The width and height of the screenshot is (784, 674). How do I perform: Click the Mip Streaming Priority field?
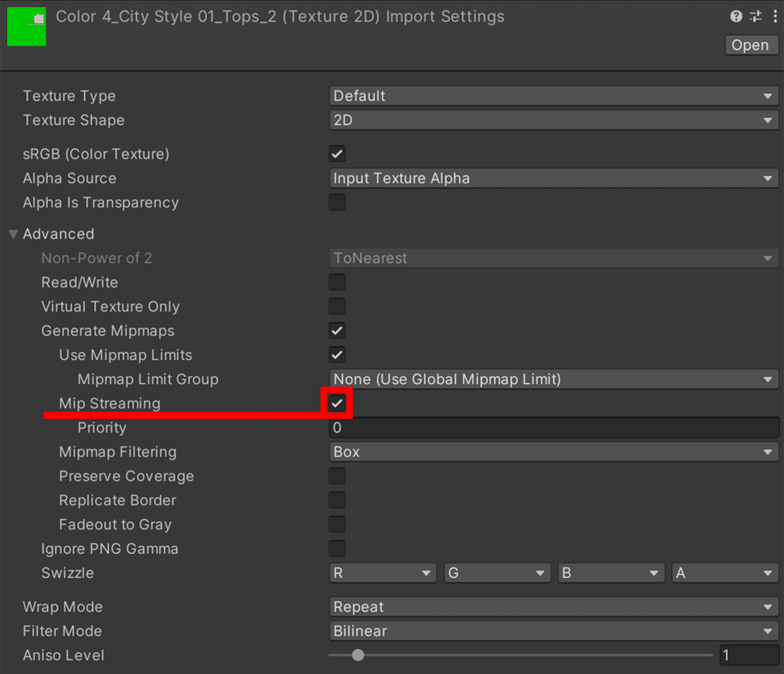[x=553, y=428]
